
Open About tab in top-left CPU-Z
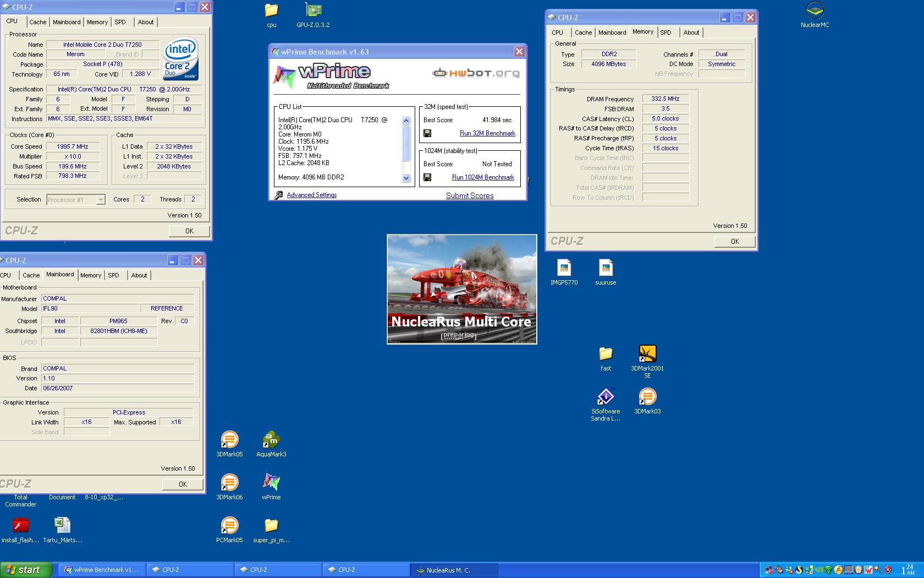coord(146,22)
